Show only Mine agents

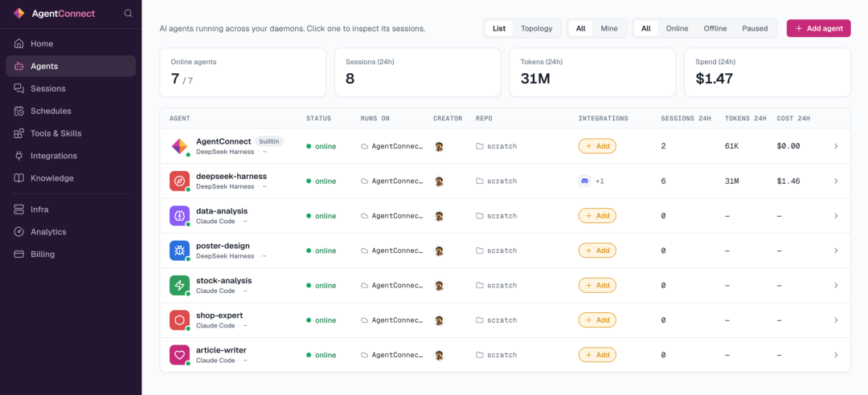609,28
